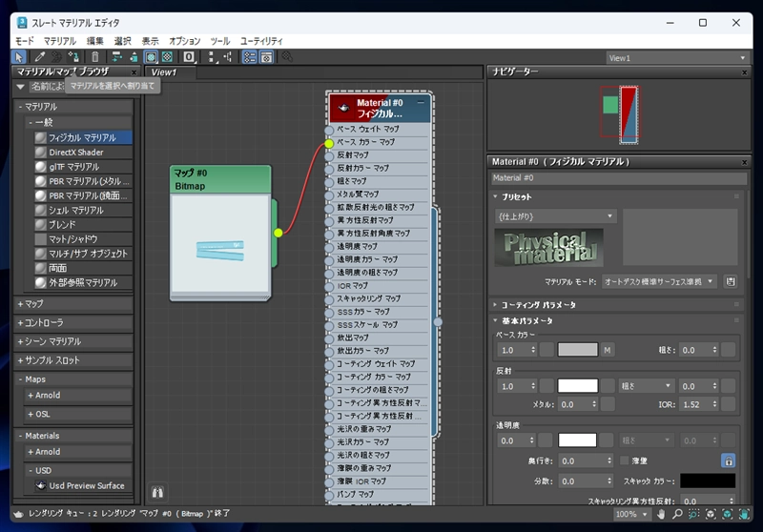Select Usd Preview Surface material entry
The width and height of the screenshot is (763, 532).
point(86,485)
